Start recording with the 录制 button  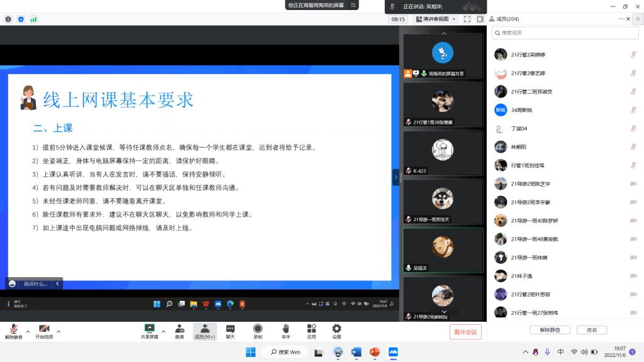(x=258, y=331)
